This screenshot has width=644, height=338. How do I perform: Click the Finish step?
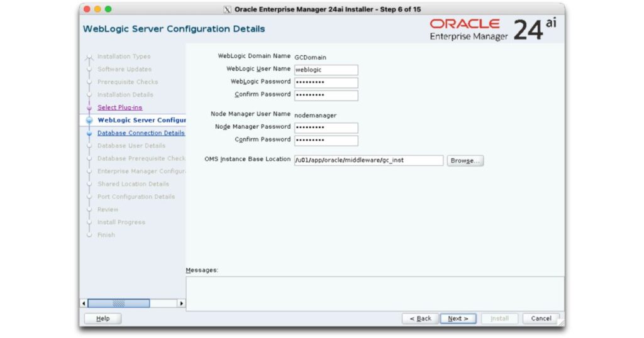click(x=106, y=234)
